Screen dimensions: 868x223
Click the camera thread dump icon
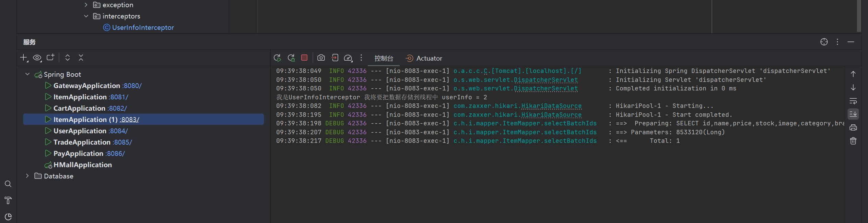321,58
